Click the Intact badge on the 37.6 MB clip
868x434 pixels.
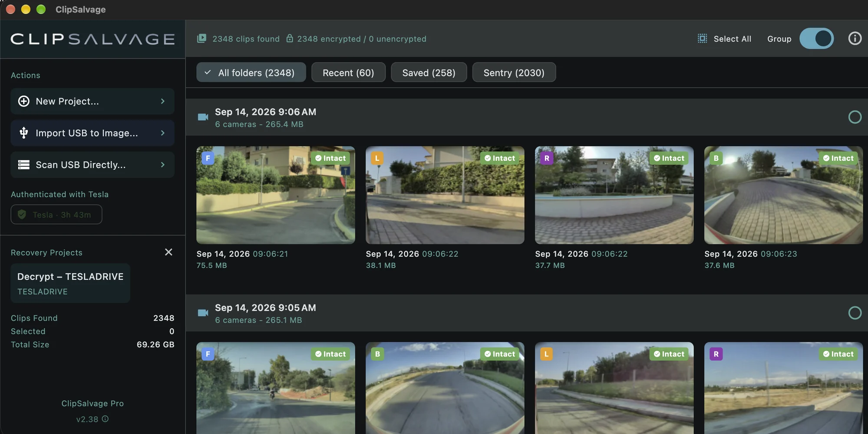point(838,158)
